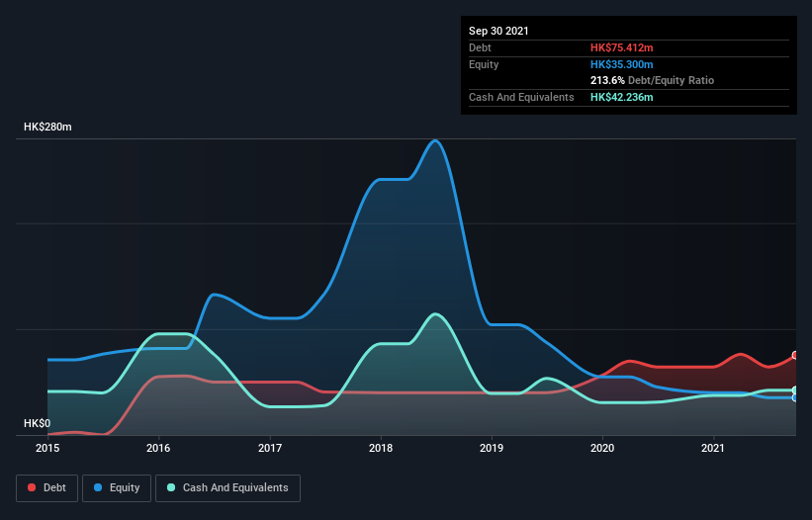The image size is (812, 520).
Task: Click the 2019 x-axis label
Action: click(x=492, y=448)
